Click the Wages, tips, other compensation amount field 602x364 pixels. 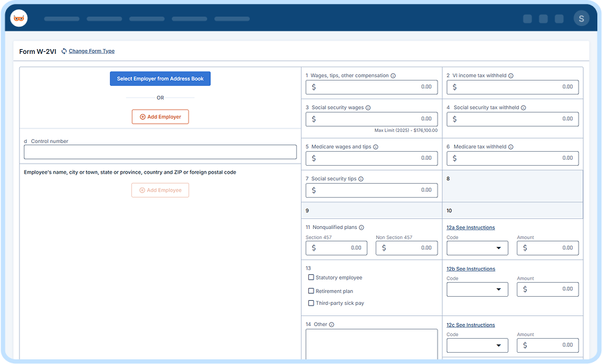(372, 87)
